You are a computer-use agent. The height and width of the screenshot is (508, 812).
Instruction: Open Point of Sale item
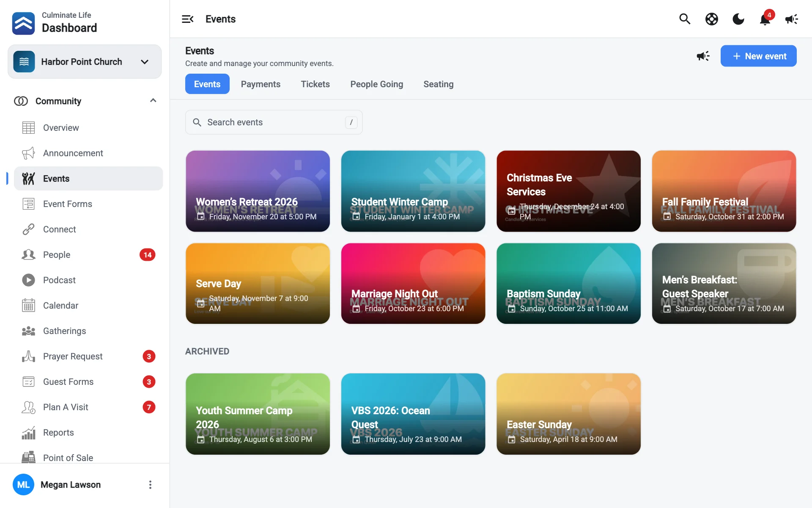coord(88,457)
